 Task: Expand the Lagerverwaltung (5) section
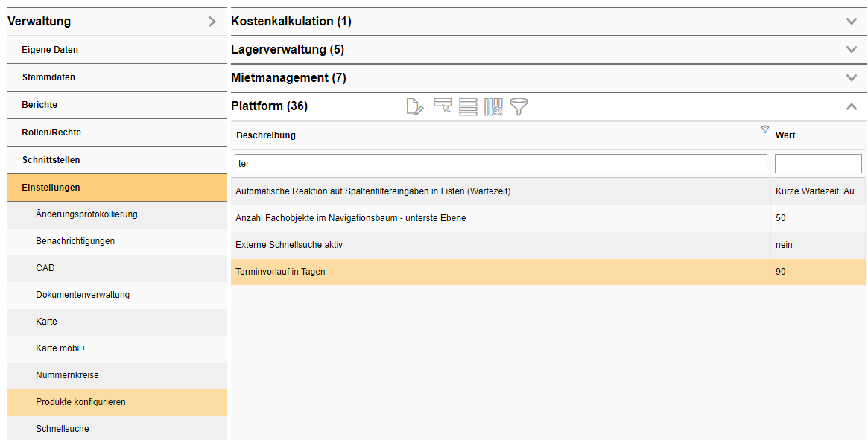pos(850,49)
